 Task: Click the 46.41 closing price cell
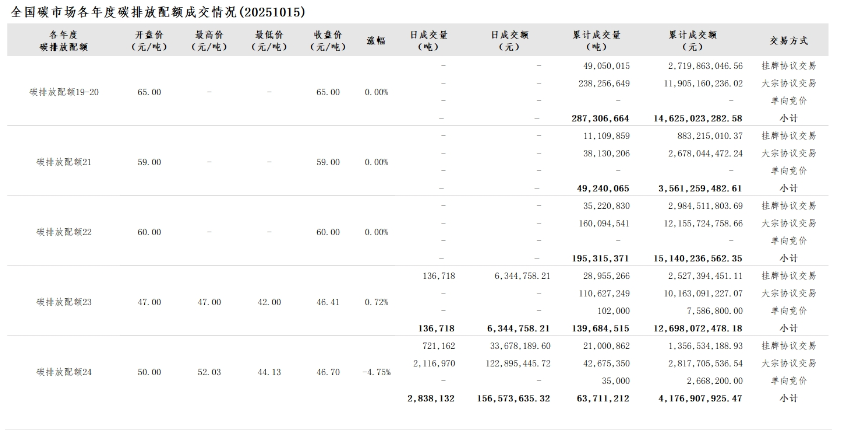[327, 301]
